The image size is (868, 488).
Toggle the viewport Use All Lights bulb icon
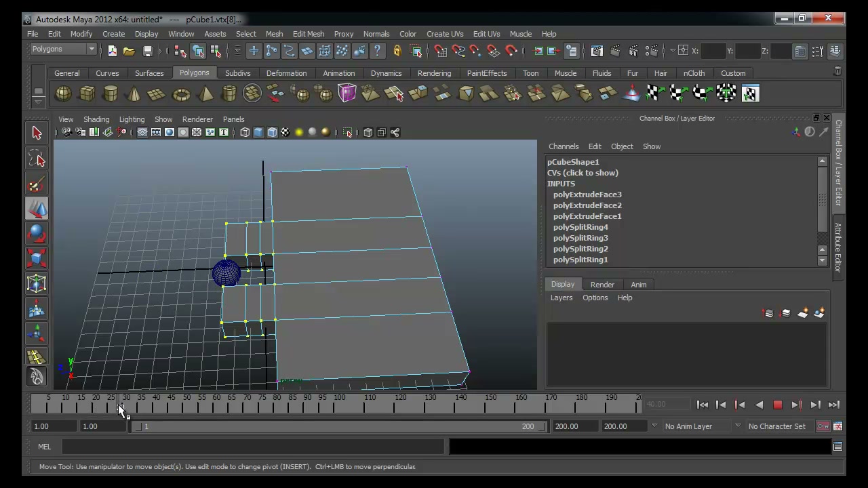coord(299,132)
